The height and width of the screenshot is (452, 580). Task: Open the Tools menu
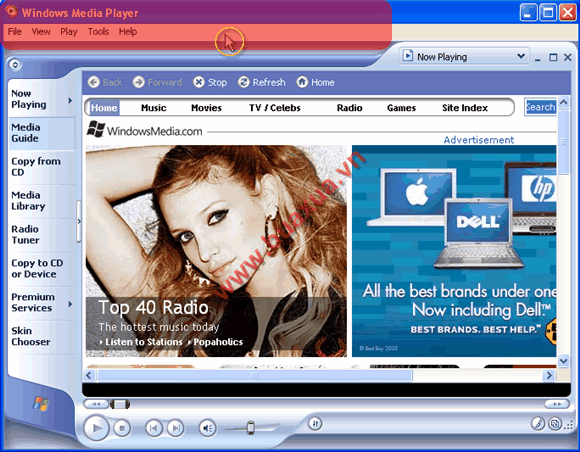pyautogui.click(x=98, y=32)
